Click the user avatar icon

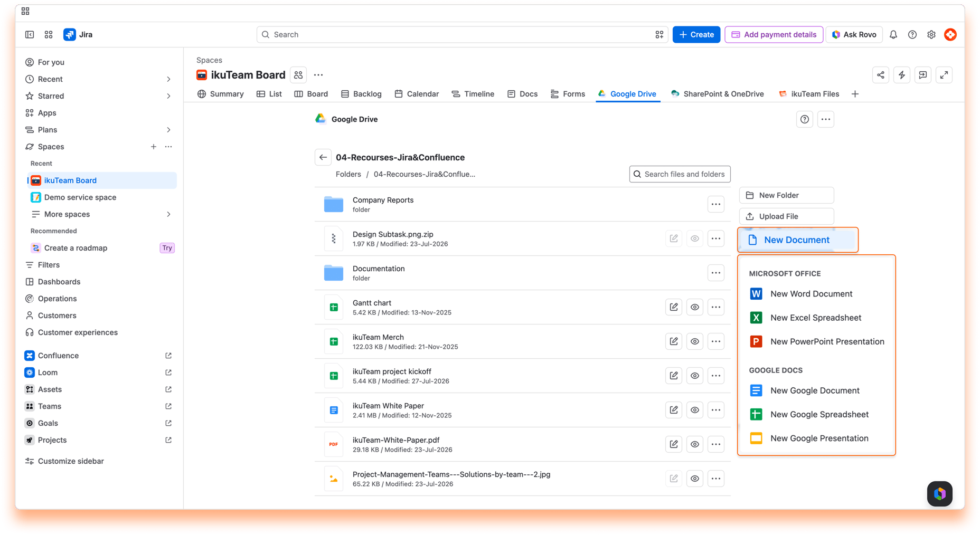tap(950, 35)
